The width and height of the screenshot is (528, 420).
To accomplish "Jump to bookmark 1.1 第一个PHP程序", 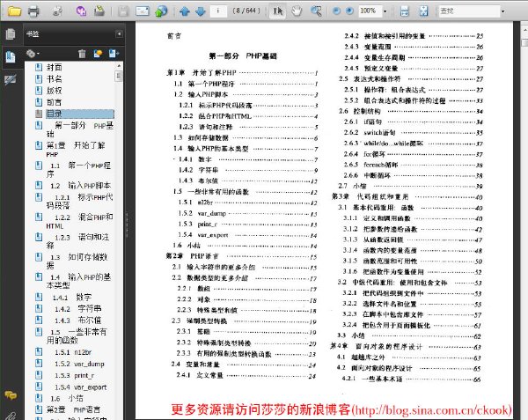I will (x=78, y=170).
